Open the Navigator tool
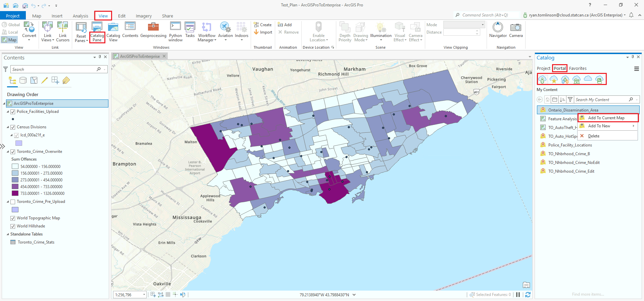The width and height of the screenshot is (644, 301). coord(498,30)
